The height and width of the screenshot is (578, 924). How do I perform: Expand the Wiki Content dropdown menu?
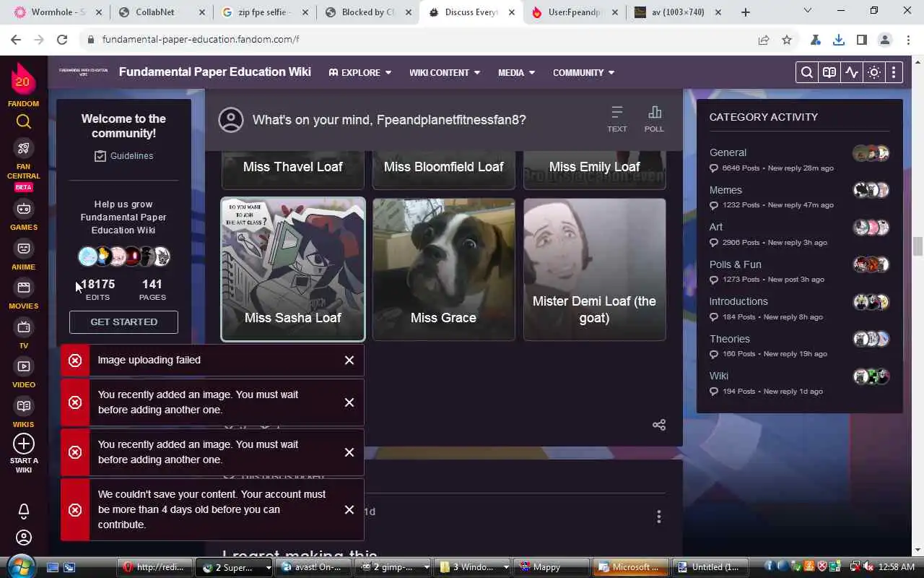point(445,72)
